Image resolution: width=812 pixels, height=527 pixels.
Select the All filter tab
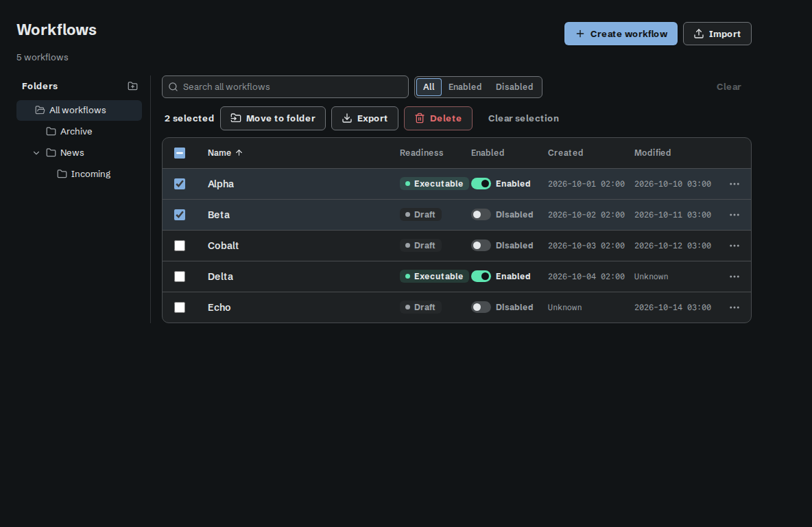point(429,87)
